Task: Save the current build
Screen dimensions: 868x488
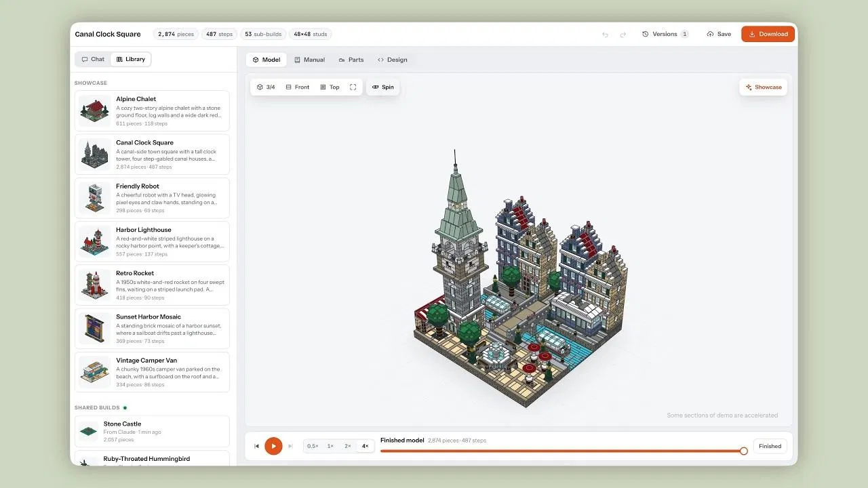Action: (719, 35)
